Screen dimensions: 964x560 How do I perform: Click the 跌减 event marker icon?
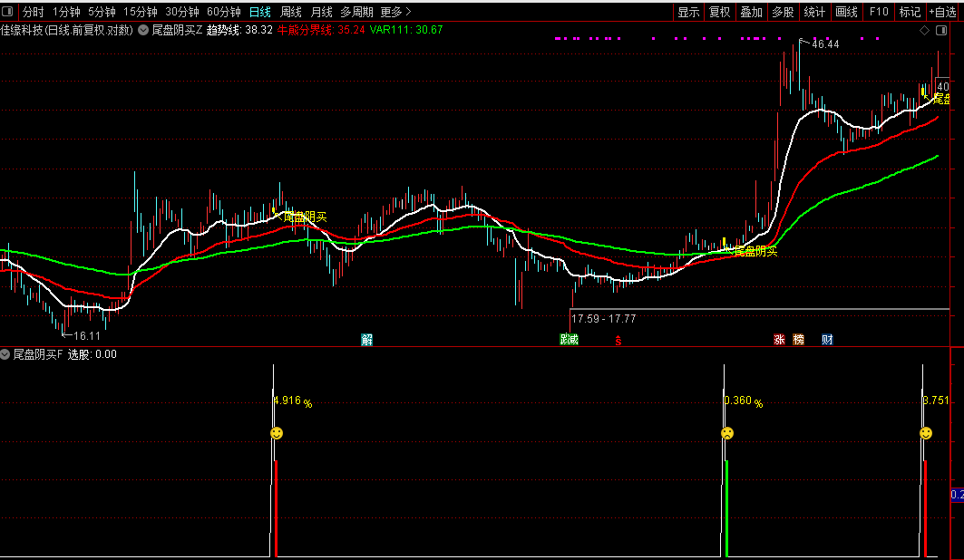(569, 340)
